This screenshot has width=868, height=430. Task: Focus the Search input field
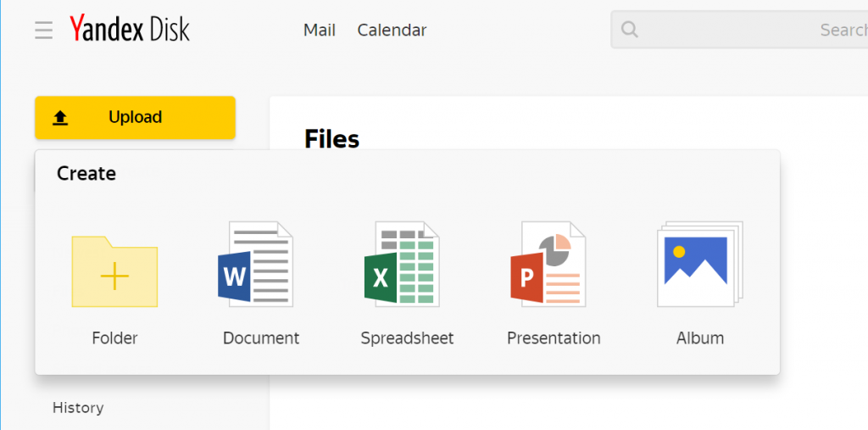point(739,30)
